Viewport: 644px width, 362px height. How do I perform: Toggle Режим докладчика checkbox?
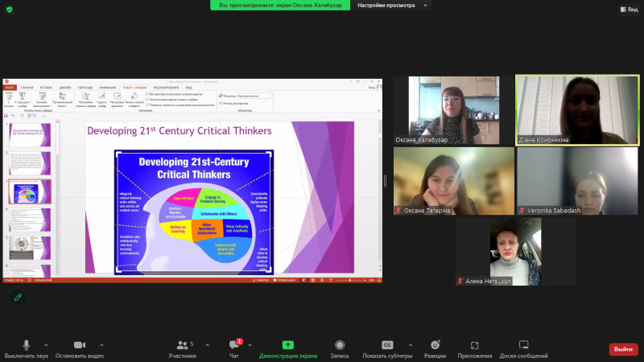(221, 103)
